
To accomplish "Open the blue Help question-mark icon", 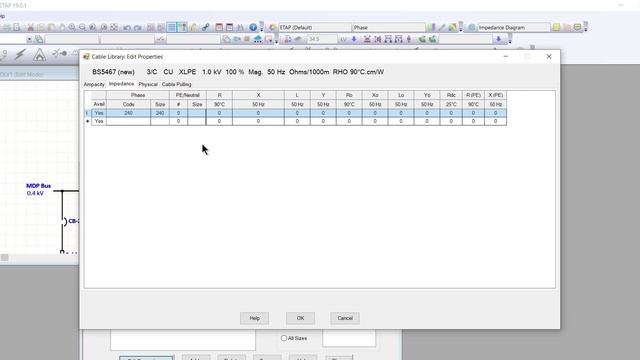I will (253, 27).
